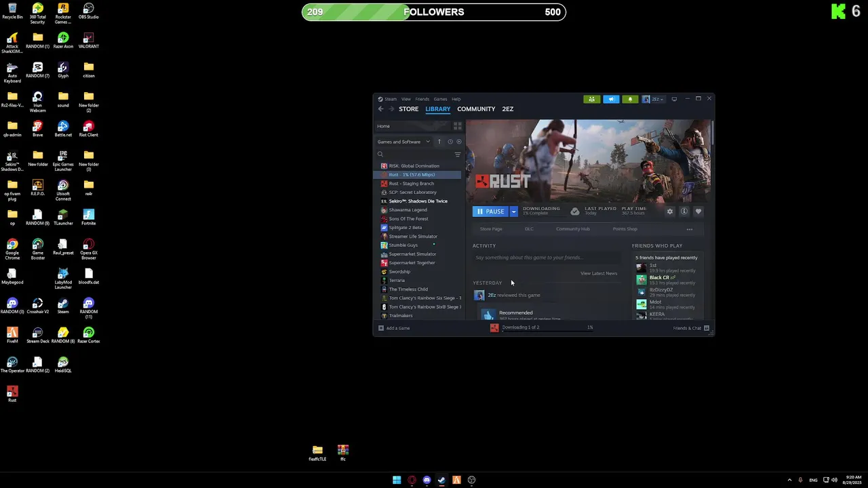
Task: Toggle the ready-to-play filter icon
Action: [459, 142]
